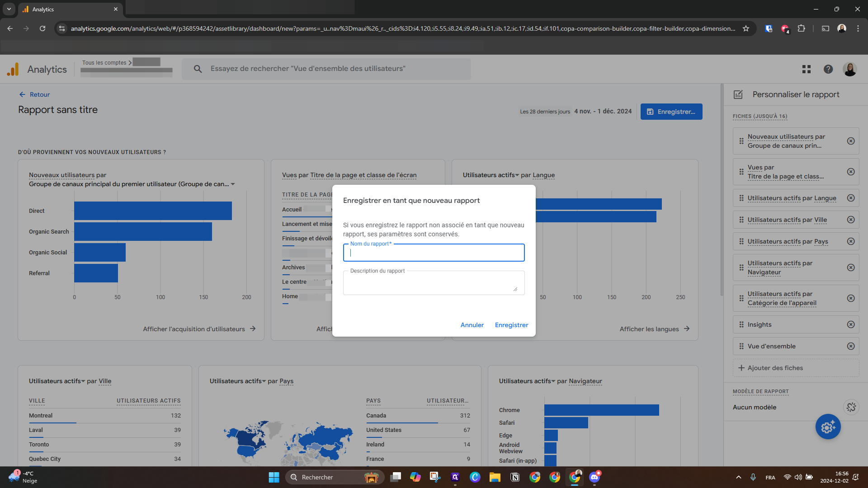Open the Chrome extensions puzzle icon
The width and height of the screenshot is (868, 488).
[x=801, y=28]
